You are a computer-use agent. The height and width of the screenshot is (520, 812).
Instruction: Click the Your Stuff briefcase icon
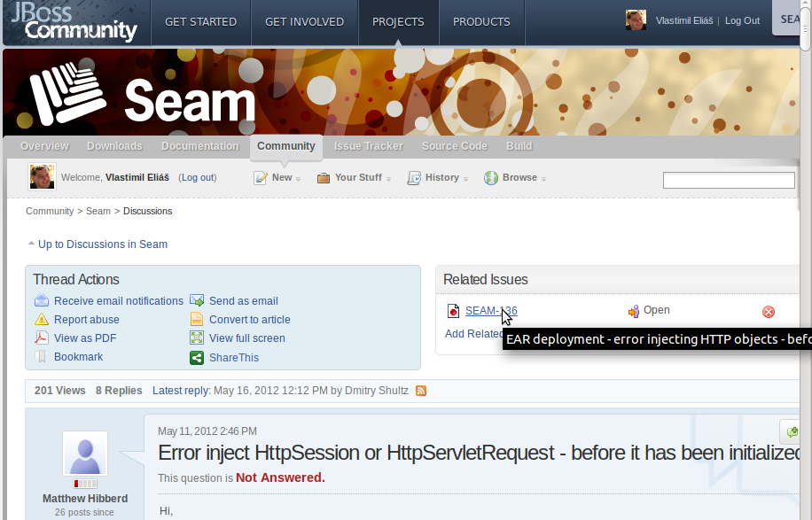tap(324, 178)
